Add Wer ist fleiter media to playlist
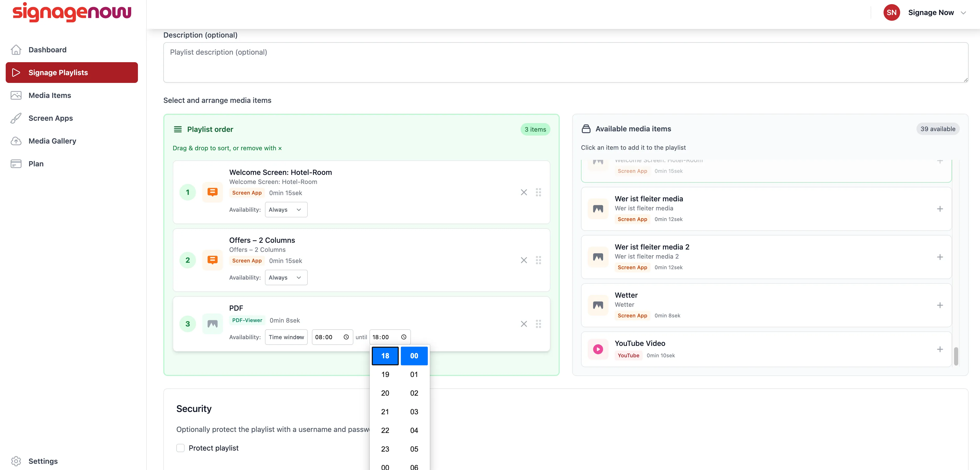This screenshot has width=980, height=470. [x=940, y=209]
